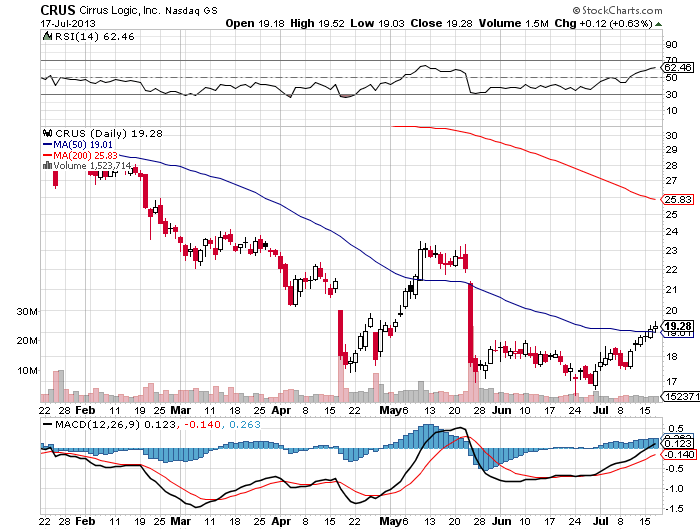700x530 pixels.
Task: Click the red 25.83 MA(200) price tag
Action: coord(678,199)
